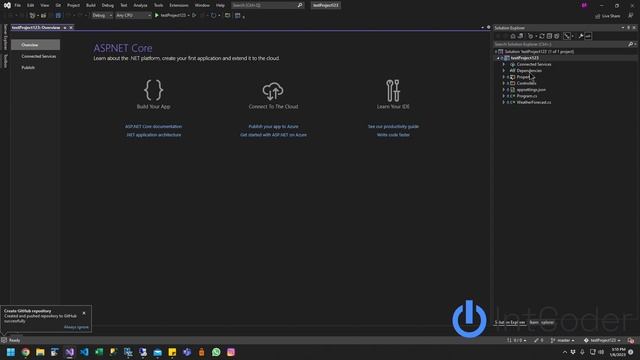
Task: Open See our productivity guide link
Action: [x=393, y=127]
